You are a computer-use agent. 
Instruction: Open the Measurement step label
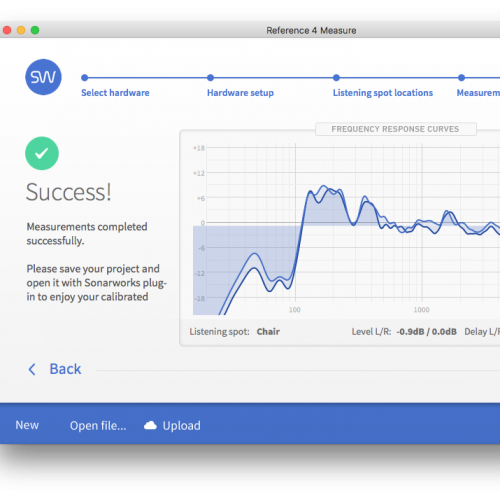click(478, 93)
